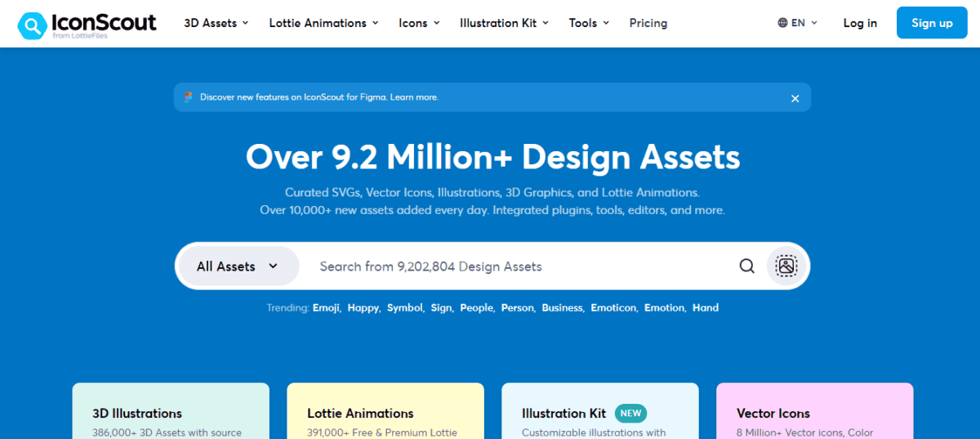Click the Sign up button

(x=932, y=23)
